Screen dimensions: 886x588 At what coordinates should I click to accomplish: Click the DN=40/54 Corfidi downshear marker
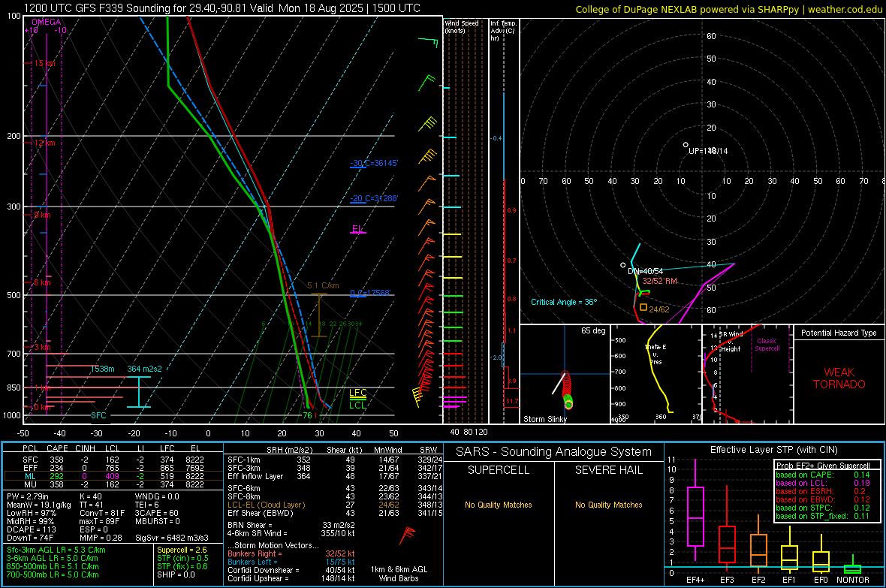tap(623, 264)
